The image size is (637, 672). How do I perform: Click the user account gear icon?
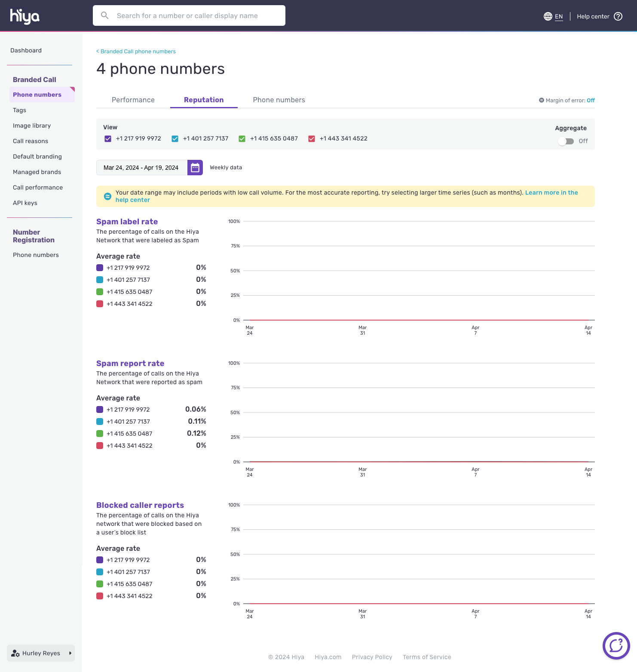[x=15, y=653]
